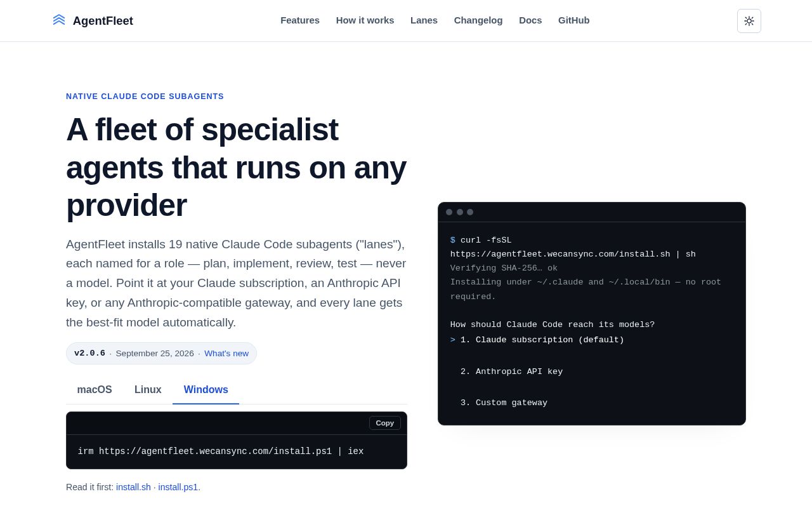Image resolution: width=812 pixels, height=508 pixels.
Task: Open the Features nav link
Action: click(300, 20)
